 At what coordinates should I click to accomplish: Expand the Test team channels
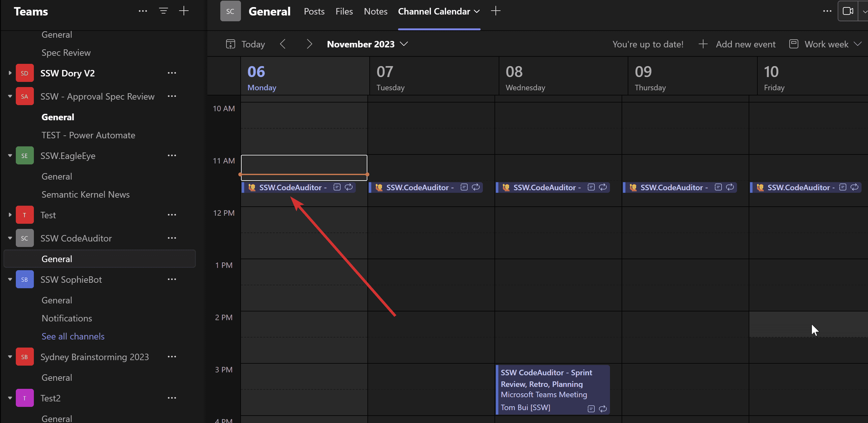click(x=10, y=215)
